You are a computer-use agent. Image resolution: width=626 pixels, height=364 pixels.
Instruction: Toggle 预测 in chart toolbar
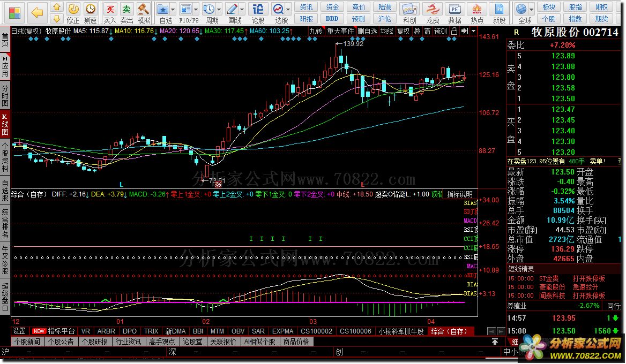coord(441,31)
